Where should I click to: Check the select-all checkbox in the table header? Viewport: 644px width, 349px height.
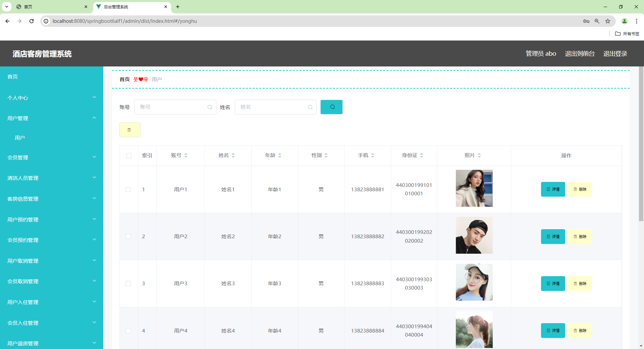(x=129, y=156)
